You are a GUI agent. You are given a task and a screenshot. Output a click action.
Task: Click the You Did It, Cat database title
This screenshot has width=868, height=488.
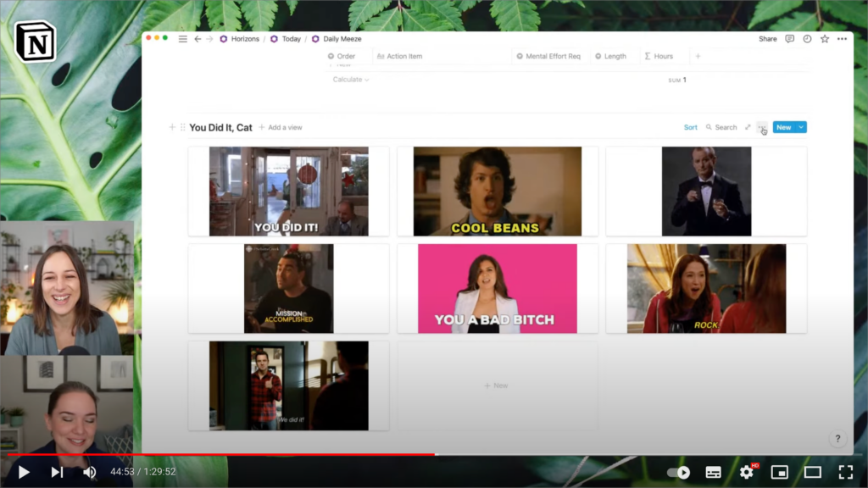pyautogui.click(x=220, y=127)
